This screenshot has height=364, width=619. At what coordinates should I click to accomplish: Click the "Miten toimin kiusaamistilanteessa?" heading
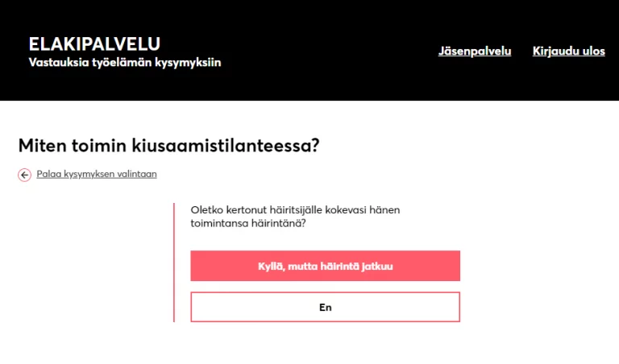point(168,146)
